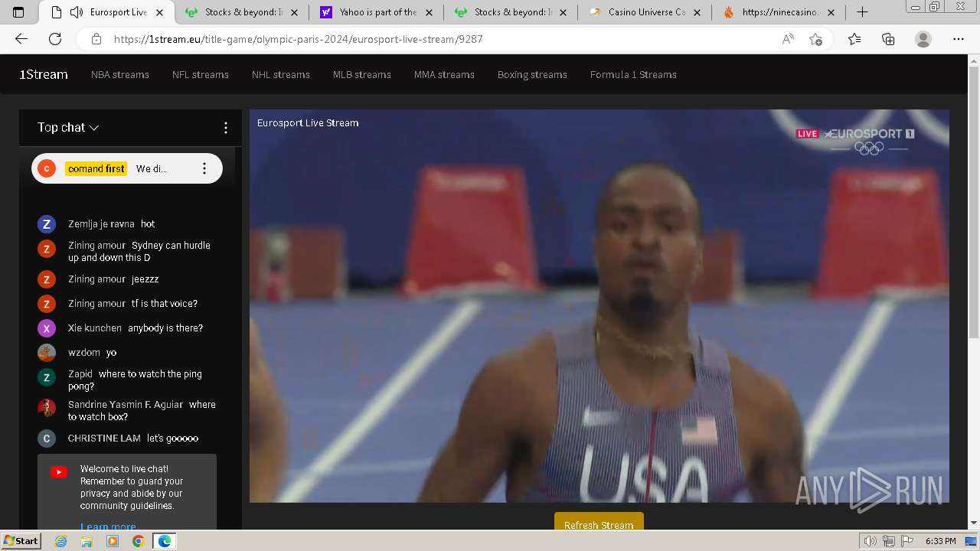
Task: Click Learn more link in chat notice
Action: tap(108, 526)
